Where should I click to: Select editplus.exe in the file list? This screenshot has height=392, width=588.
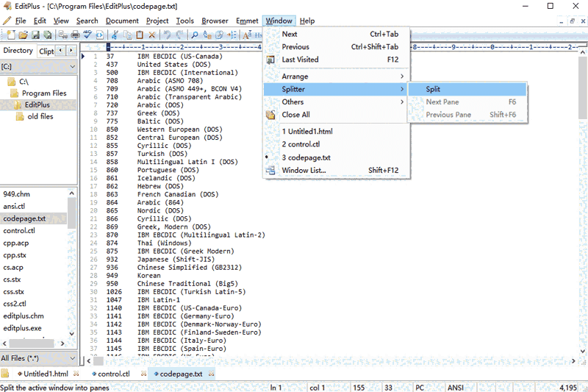point(23,328)
